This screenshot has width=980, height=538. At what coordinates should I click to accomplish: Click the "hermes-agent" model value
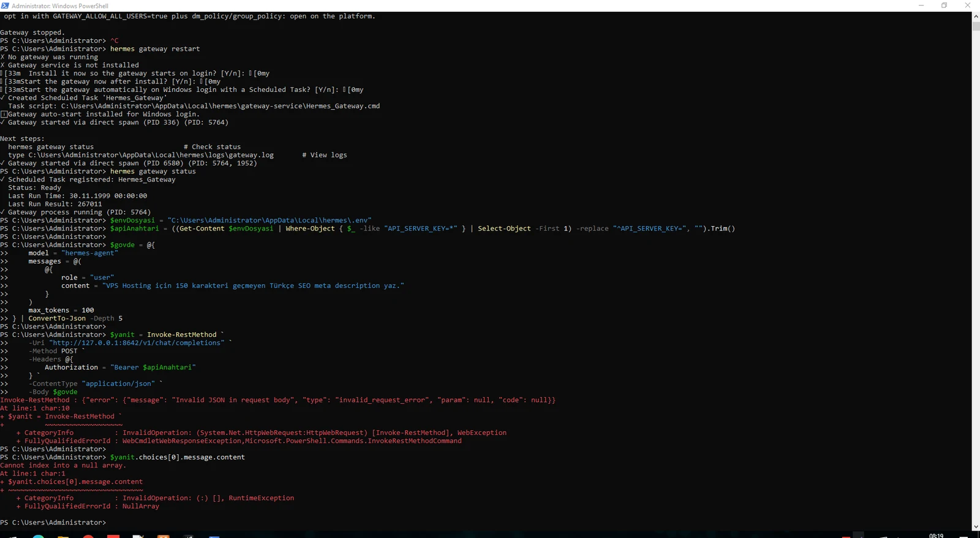coord(89,253)
